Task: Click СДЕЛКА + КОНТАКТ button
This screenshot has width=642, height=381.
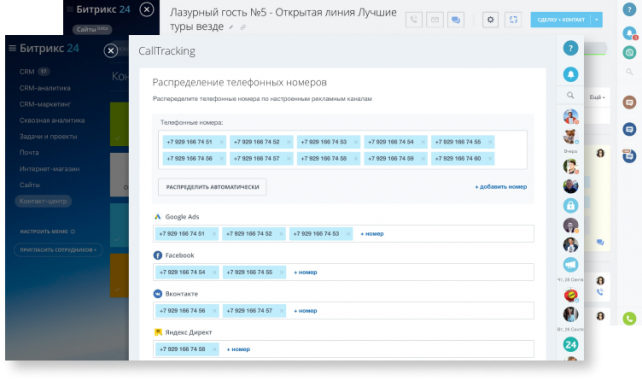Action: click(x=561, y=20)
